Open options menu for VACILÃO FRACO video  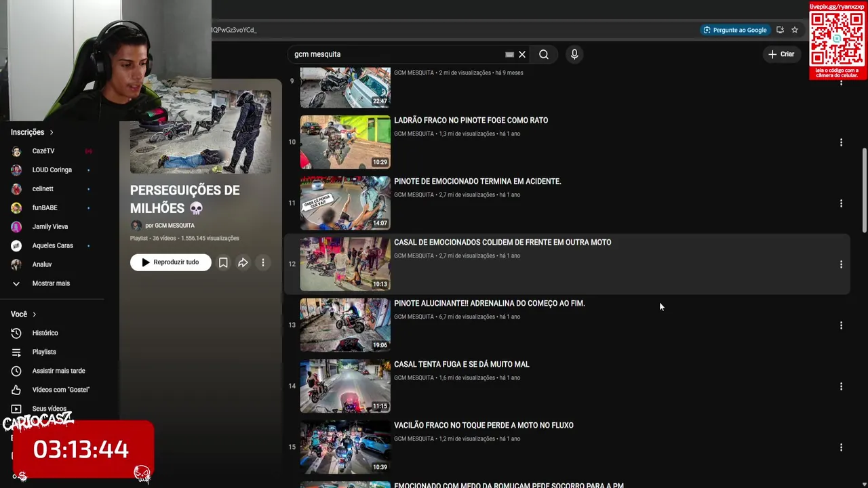(841, 447)
